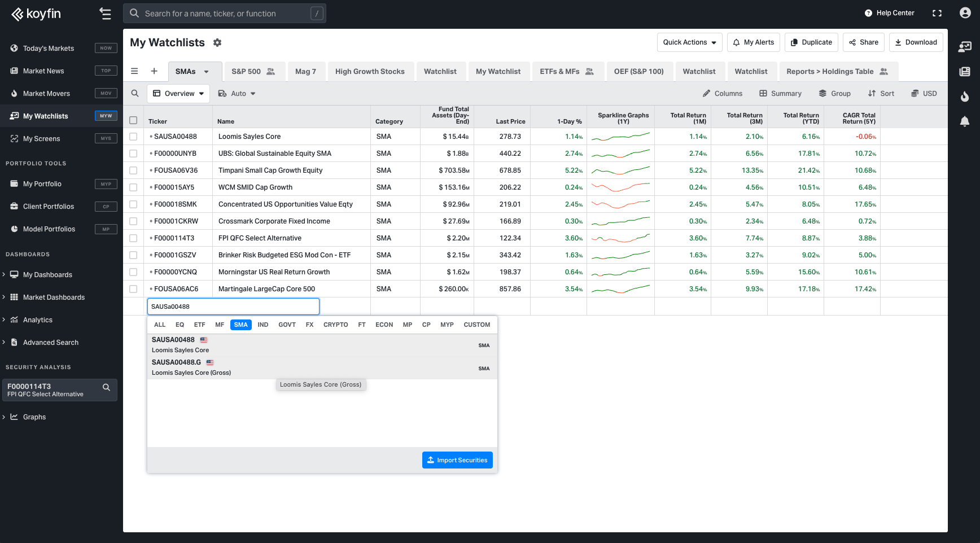The image size is (980, 543).
Task: Open the Quick Actions dropdown
Action: (x=689, y=42)
